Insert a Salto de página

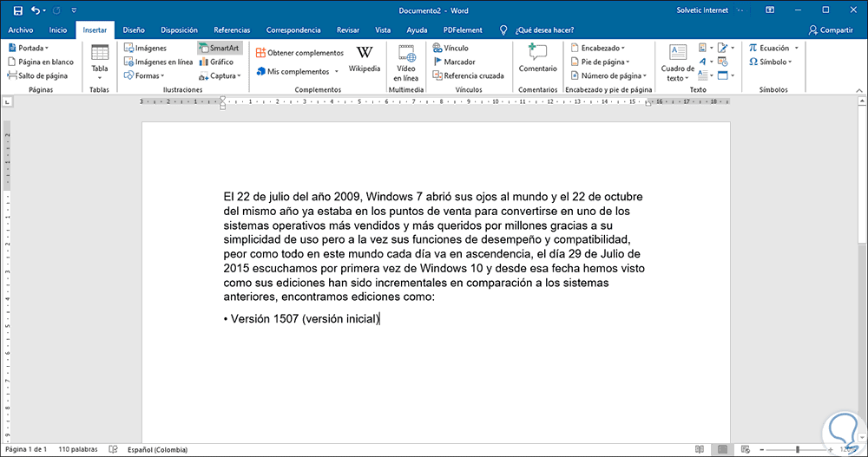37,75
